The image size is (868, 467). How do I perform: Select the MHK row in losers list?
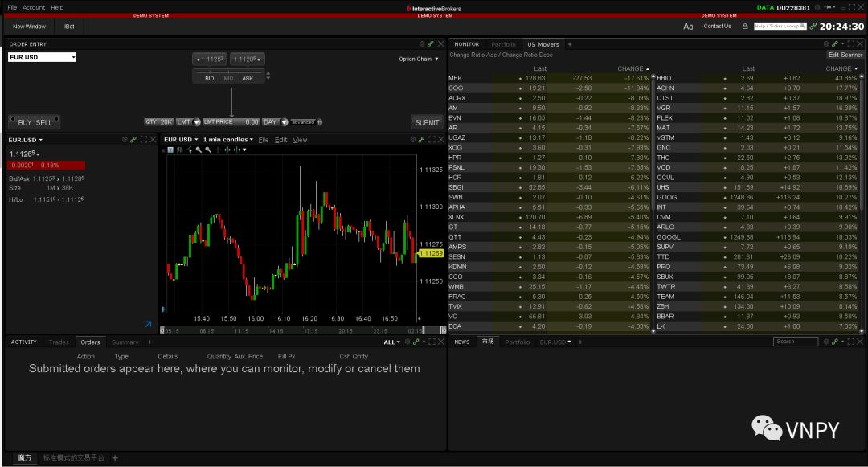pos(549,78)
